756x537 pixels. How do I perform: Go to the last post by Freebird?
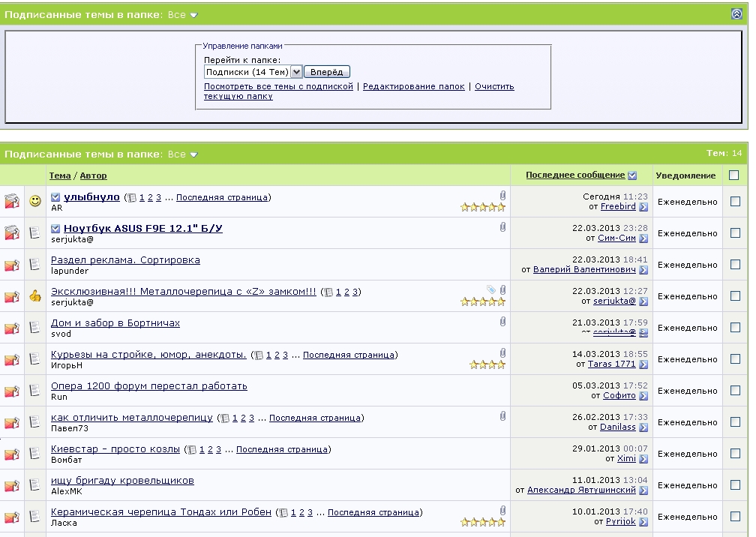pyautogui.click(x=643, y=207)
